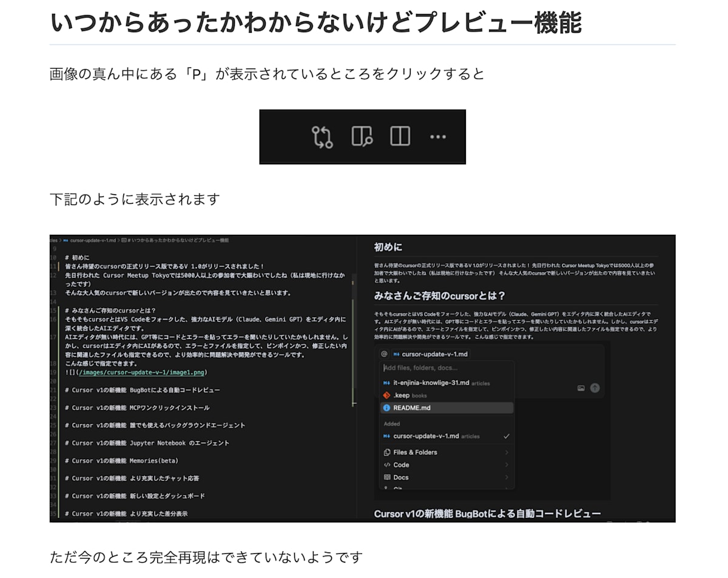
Task: Click paragraph ただ今のところ完全再現はできていないようです
Action: pyautogui.click(x=206, y=557)
